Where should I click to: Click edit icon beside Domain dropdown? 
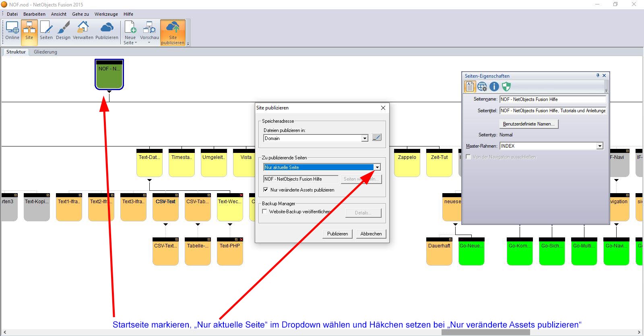[x=377, y=138]
